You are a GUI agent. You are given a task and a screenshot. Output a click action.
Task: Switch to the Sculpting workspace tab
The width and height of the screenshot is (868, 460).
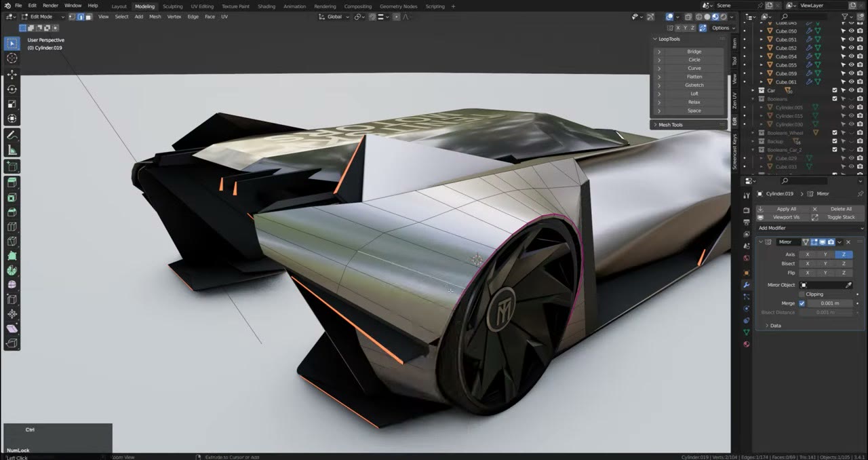[172, 6]
